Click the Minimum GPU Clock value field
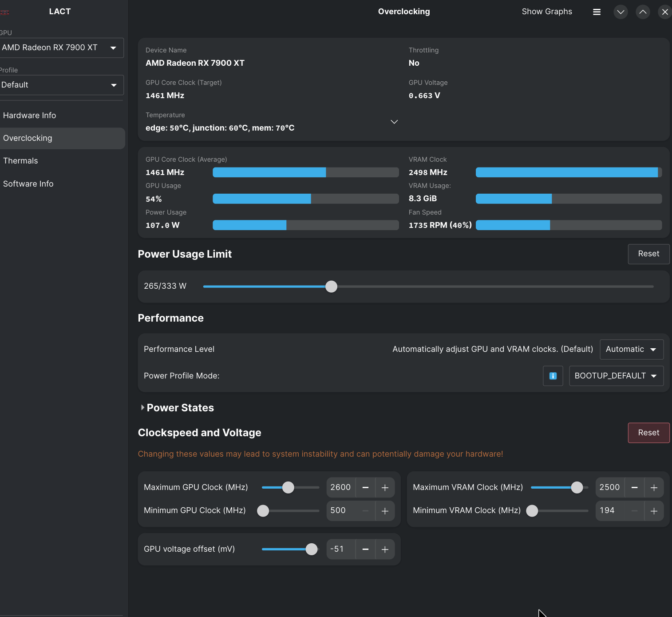The image size is (672, 617). coord(341,511)
